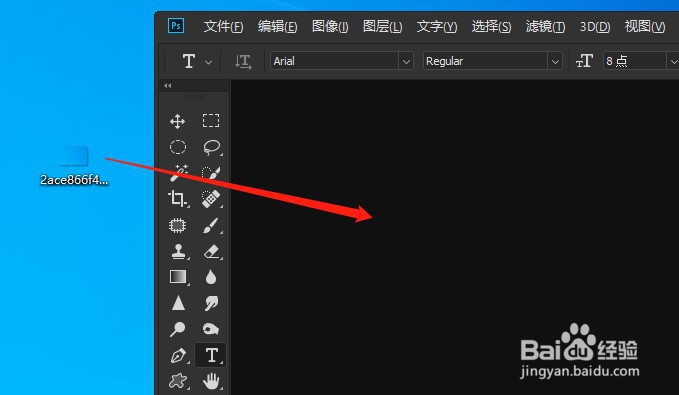Select the Lasso tool
The width and height of the screenshot is (679, 395).
pyautogui.click(x=212, y=147)
